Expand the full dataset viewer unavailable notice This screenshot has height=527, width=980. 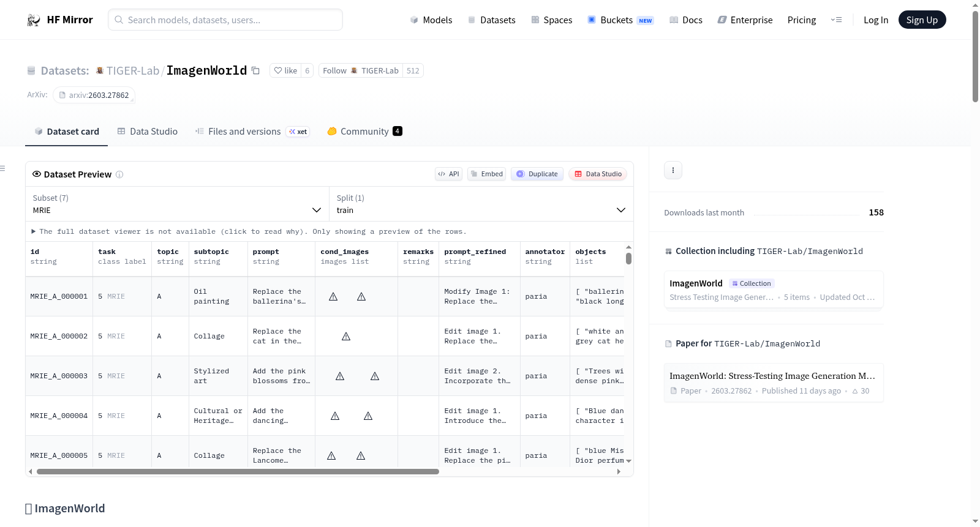click(249, 231)
